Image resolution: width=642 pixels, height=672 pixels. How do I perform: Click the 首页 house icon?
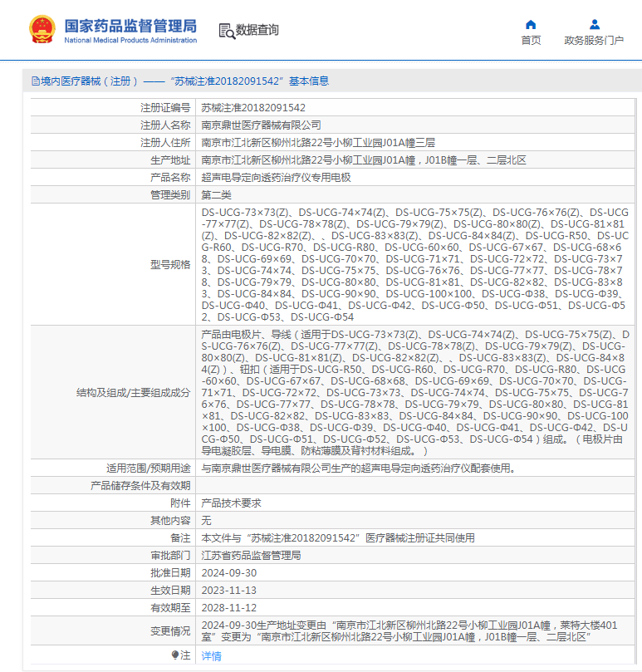tap(531, 24)
